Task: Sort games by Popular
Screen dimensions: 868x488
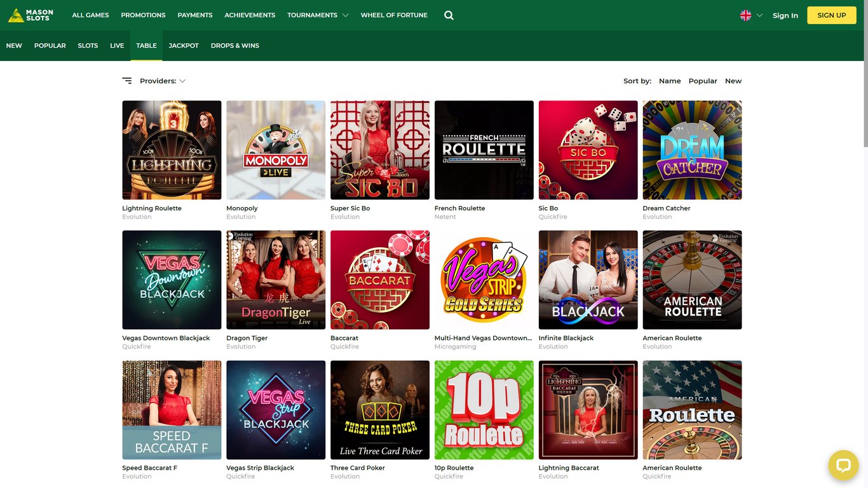Action: coord(703,81)
